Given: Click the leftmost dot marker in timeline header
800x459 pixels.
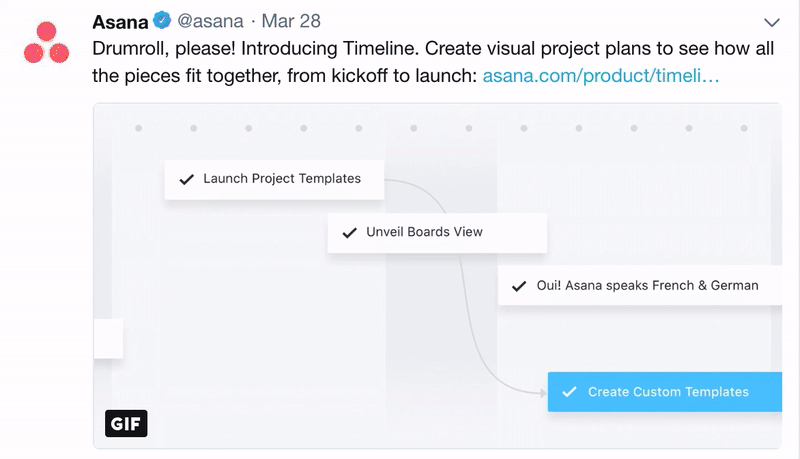Looking at the screenshot, I should pos(138,128).
